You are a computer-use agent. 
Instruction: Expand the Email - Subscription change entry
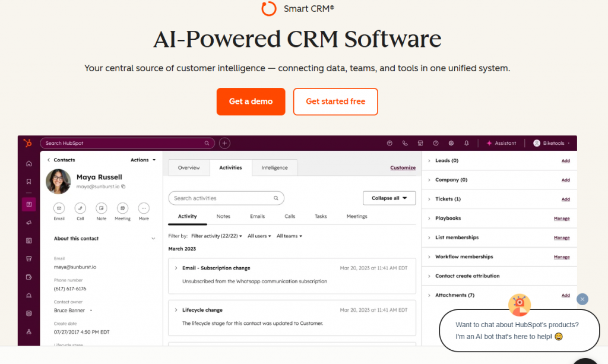pyautogui.click(x=176, y=268)
